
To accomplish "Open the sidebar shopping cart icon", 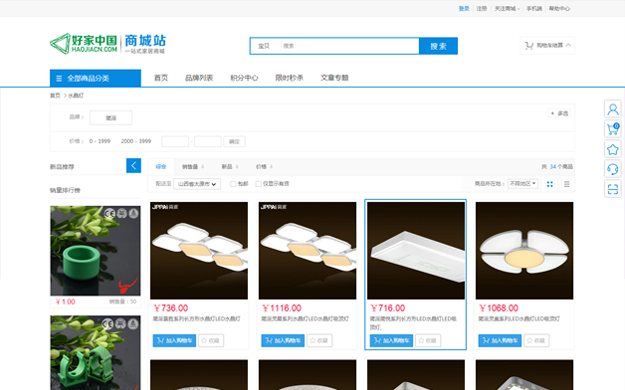I will 613,129.
